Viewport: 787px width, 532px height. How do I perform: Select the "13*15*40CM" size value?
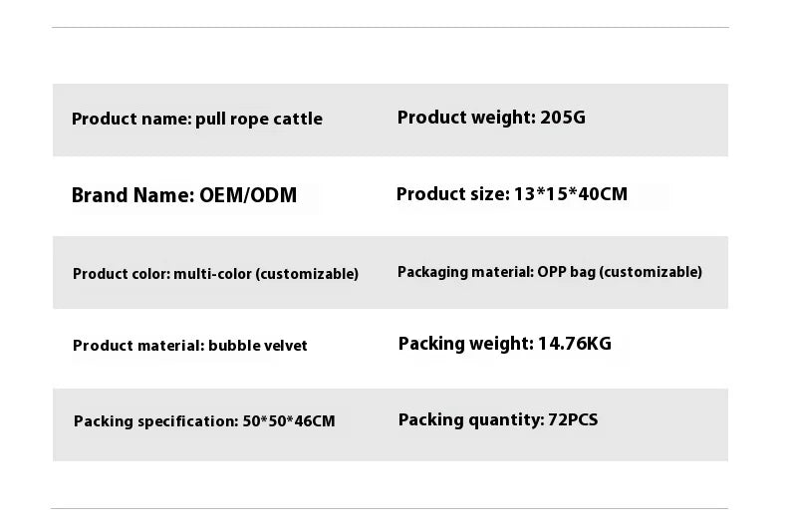coord(571,194)
